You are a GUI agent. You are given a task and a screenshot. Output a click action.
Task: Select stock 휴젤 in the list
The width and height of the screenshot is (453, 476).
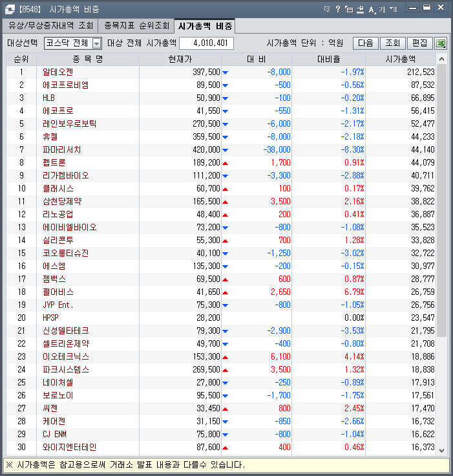50,137
